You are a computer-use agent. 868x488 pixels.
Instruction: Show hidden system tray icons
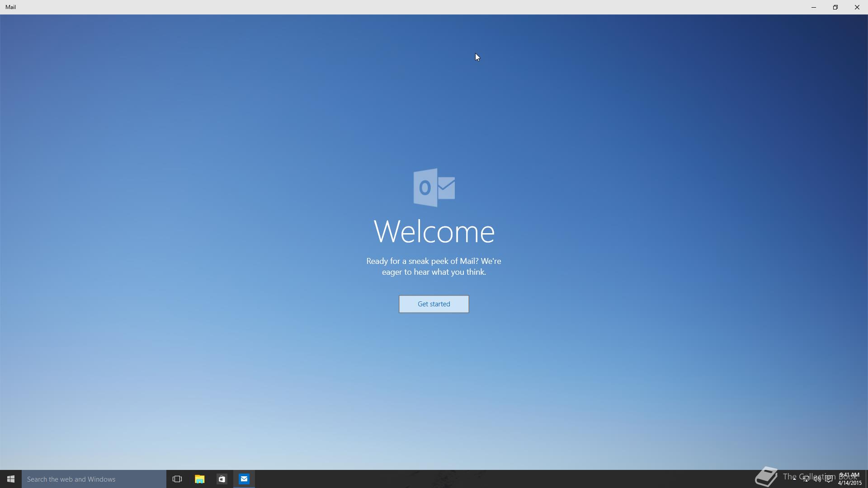coord(794,479)
